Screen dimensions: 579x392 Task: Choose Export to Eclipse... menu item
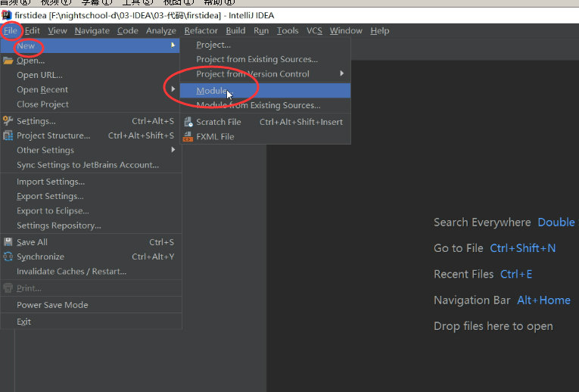[90, 210]
